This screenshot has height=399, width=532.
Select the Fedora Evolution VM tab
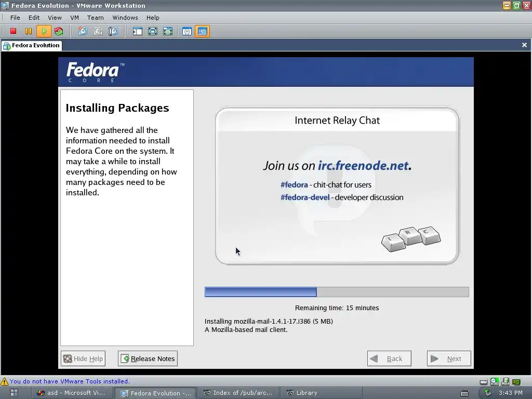pos(32,46)
